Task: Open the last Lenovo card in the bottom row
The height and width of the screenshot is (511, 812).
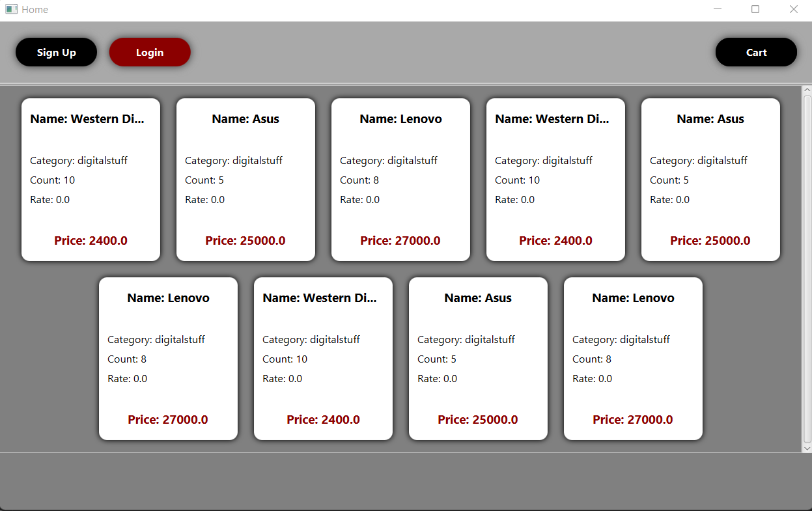Action: pyautogui.click(x=633, y=359)
